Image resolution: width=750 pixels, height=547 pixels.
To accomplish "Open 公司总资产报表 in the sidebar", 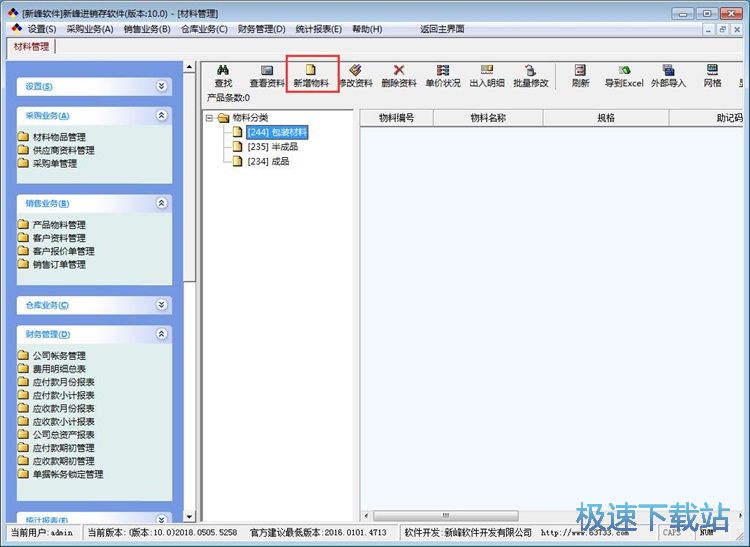I will point(56,435).
